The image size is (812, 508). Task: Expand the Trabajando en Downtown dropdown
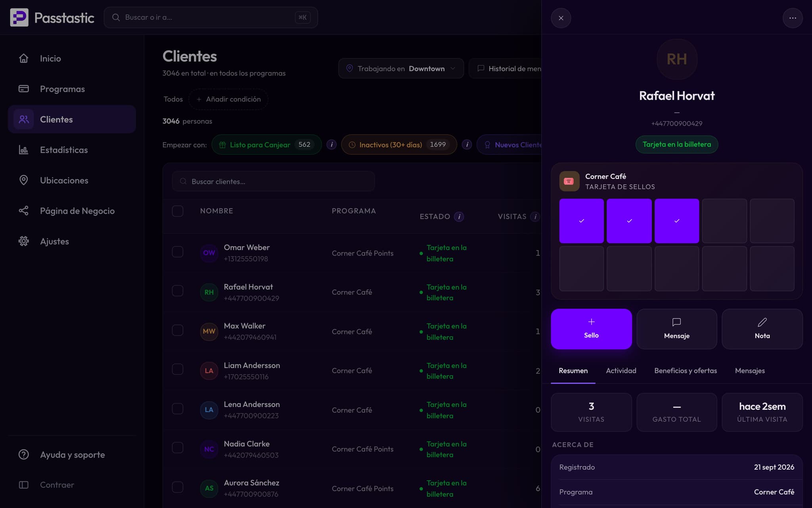[401, 68]
